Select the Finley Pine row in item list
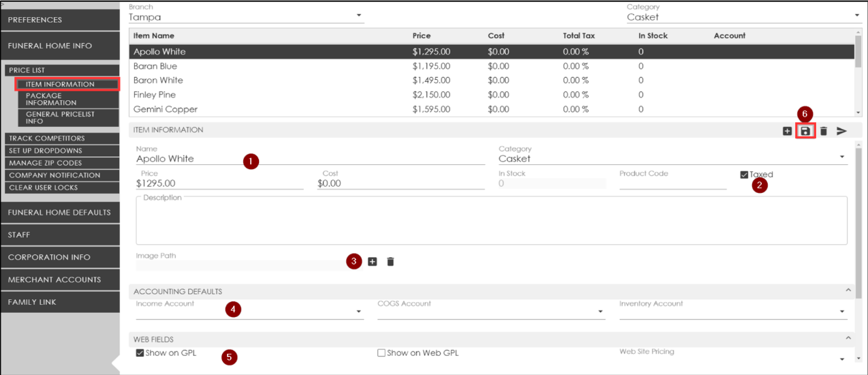Viewport: 868px width, 375px height. coord(154,95)
